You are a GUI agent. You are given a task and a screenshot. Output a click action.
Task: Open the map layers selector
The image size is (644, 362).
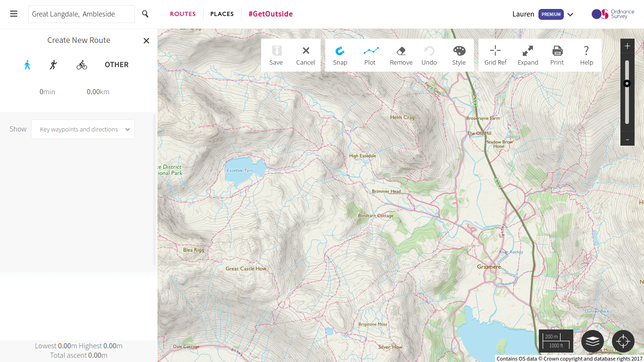[593, 341]
